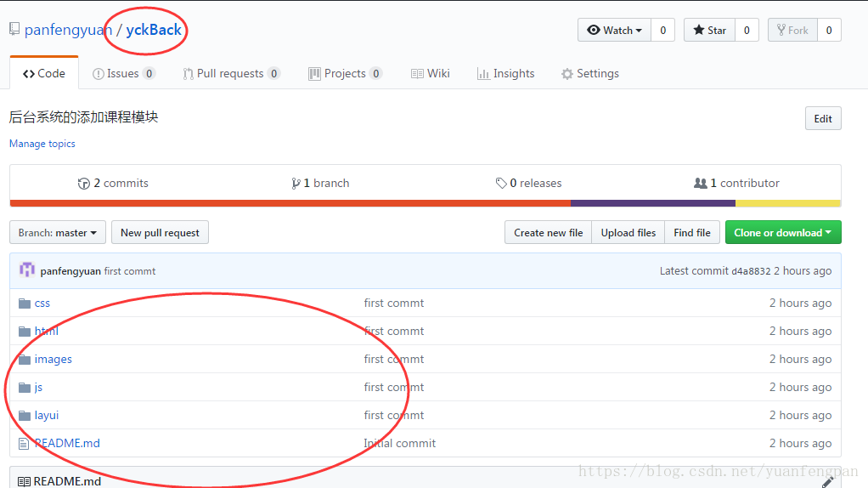Click the Manage topics link

42,144
